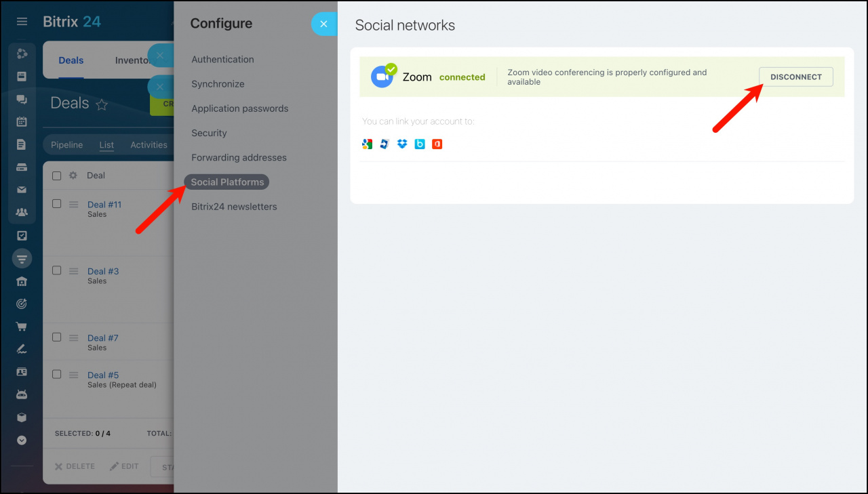Image resolution: width=868 pixels, height=494 pixels.
Task: Click the Deal column header
Action: pos(96,176)
